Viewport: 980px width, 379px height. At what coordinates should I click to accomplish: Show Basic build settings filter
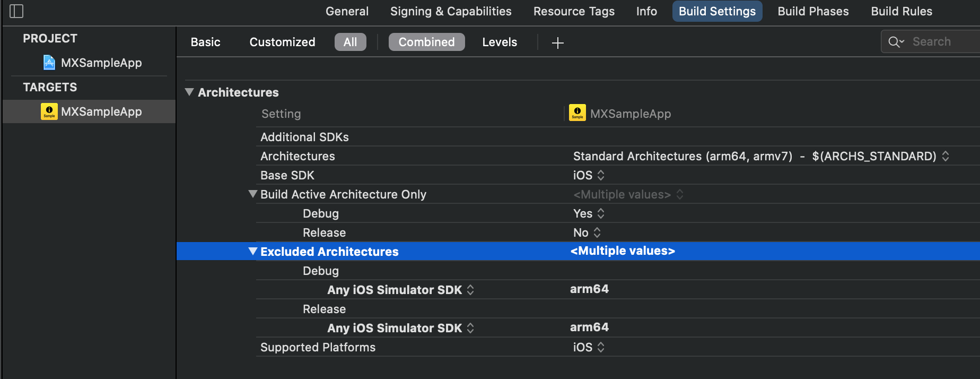point(205,42)
